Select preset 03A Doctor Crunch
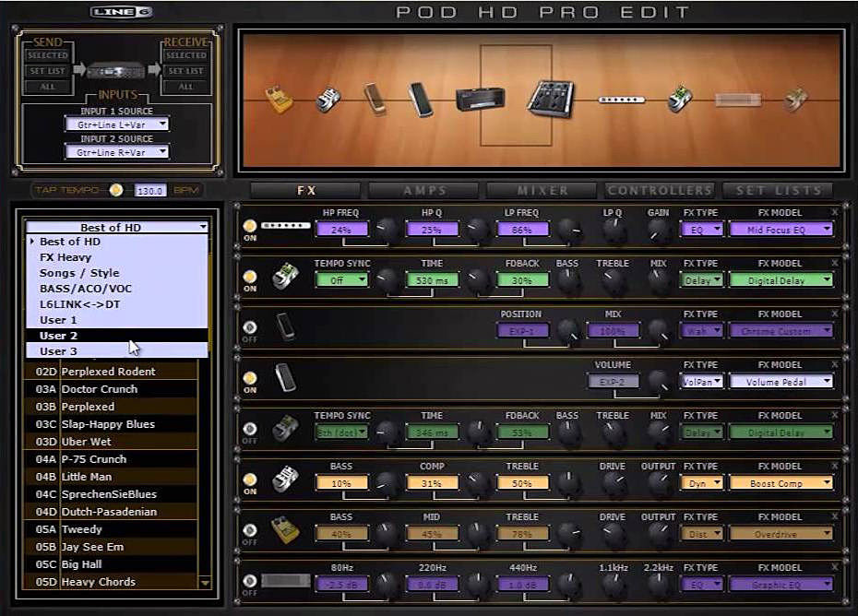 click(111, 389)
